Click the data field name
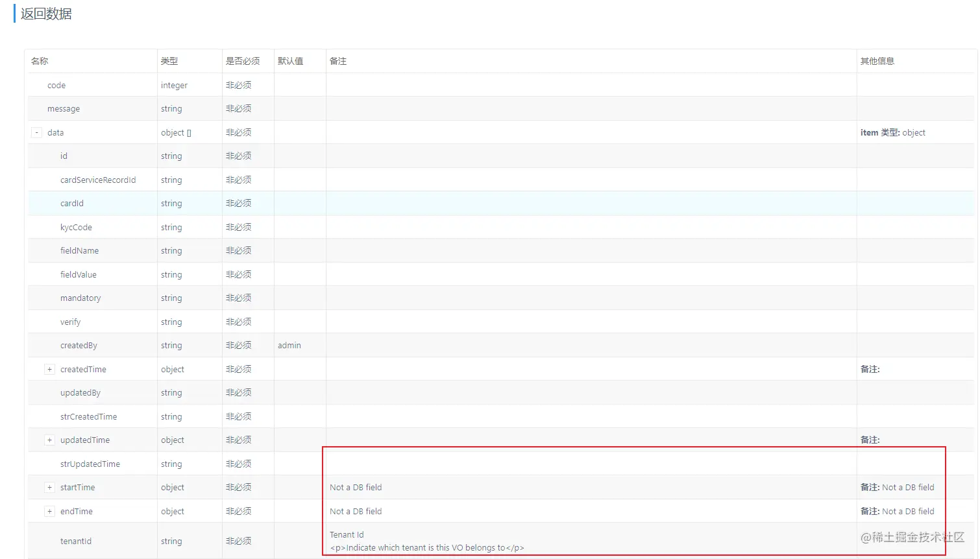Image resolution: width=980 pixels, height=559 pixels. 56,132
